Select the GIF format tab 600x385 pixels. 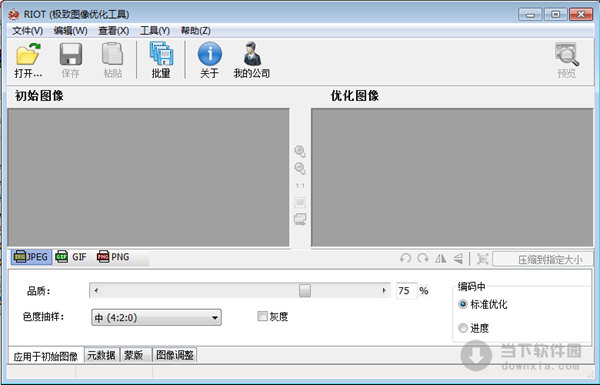tap(72, 257)
